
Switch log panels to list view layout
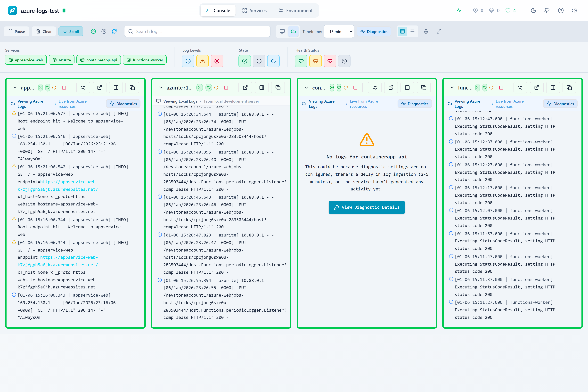pyautogui.click(x=412, y=31)
